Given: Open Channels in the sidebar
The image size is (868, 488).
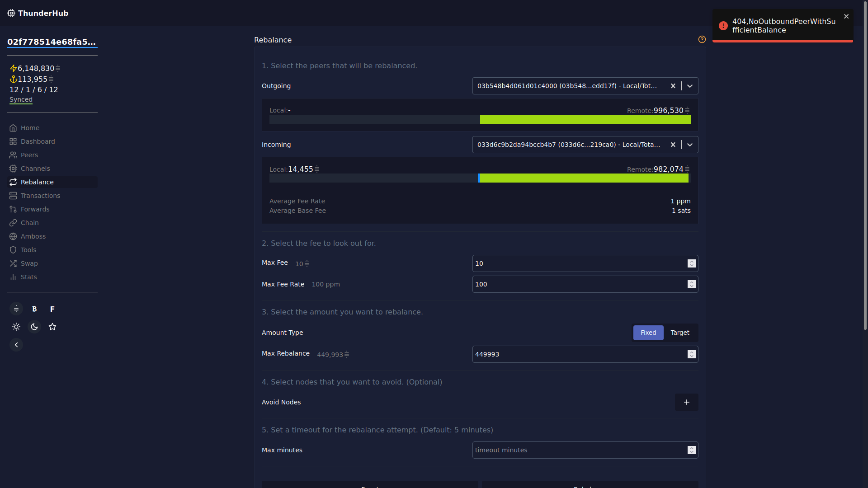Looking at the screenshot, I should (x=35, y=169).
